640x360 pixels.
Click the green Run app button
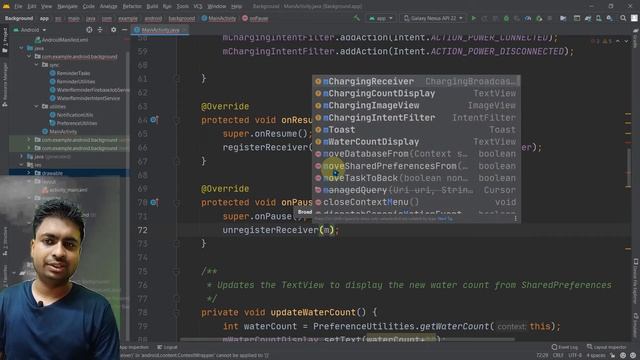coord(473,18)
